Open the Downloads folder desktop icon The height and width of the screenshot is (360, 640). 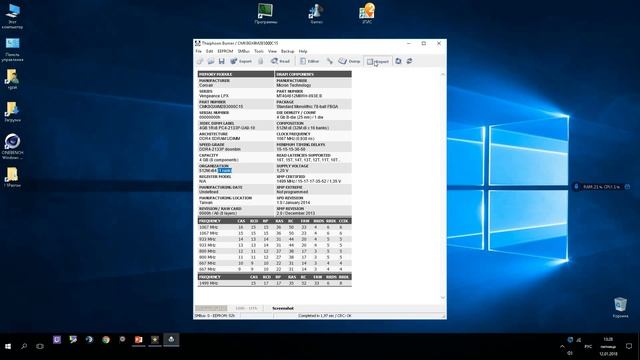click(x=12, y=112)
